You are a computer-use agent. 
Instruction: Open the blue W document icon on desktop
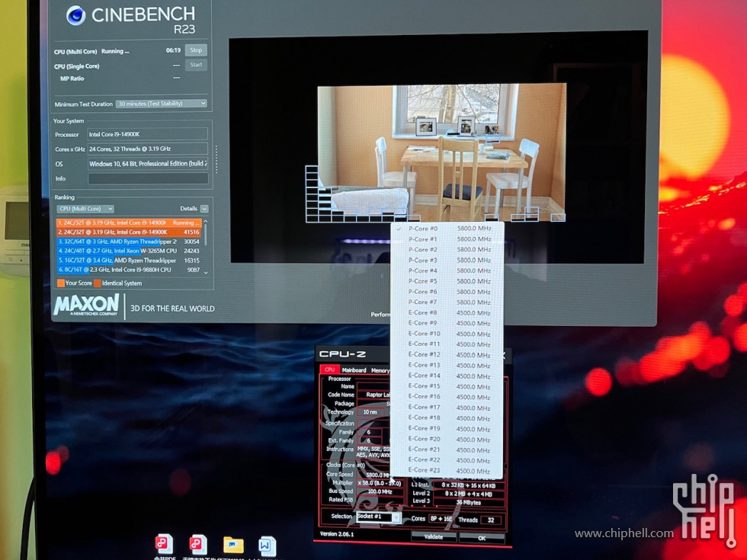pos(267,546)
